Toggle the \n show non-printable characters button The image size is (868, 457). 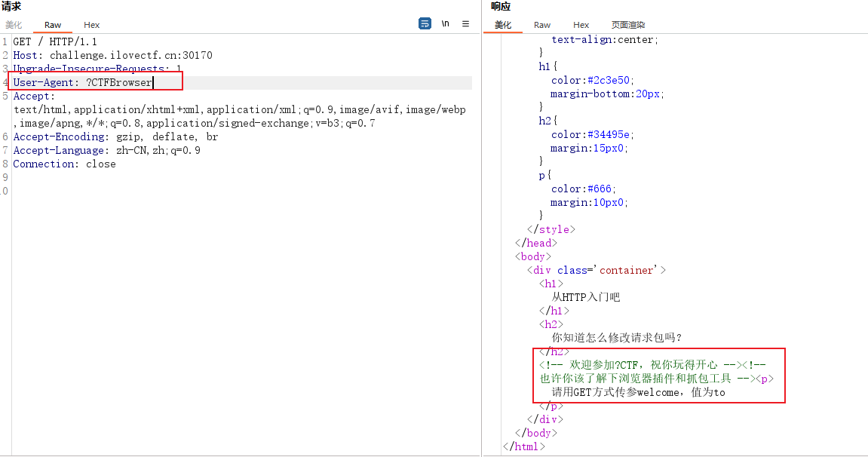445,24
